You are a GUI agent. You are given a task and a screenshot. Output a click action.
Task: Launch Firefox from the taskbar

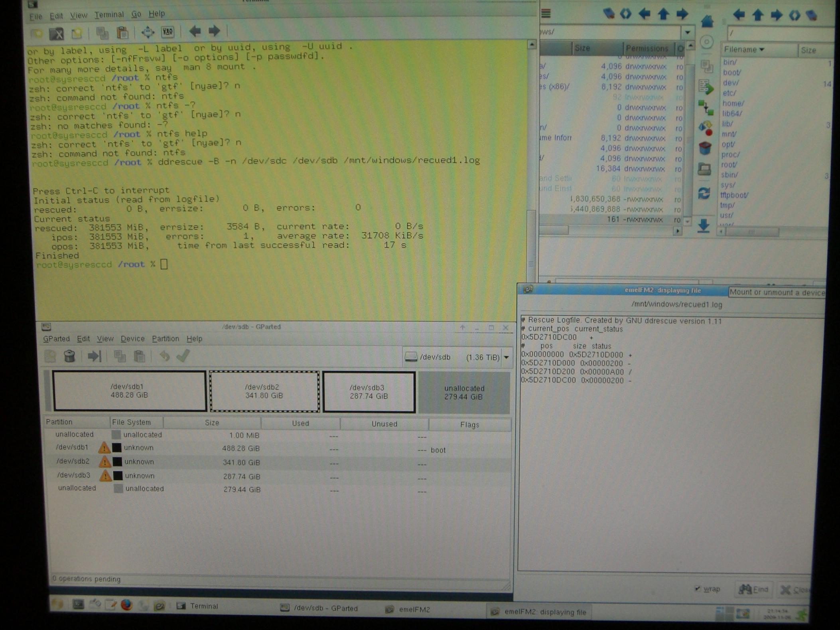click(126, 605)
